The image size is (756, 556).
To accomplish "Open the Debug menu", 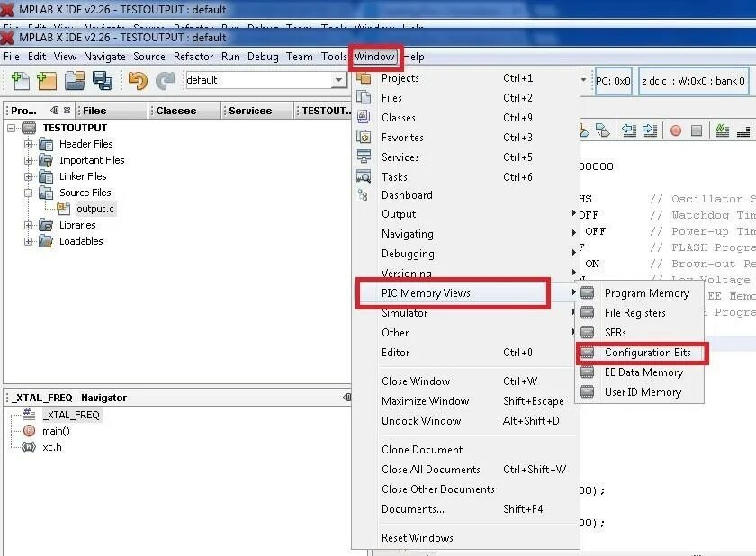I will (x=263, y=57).
